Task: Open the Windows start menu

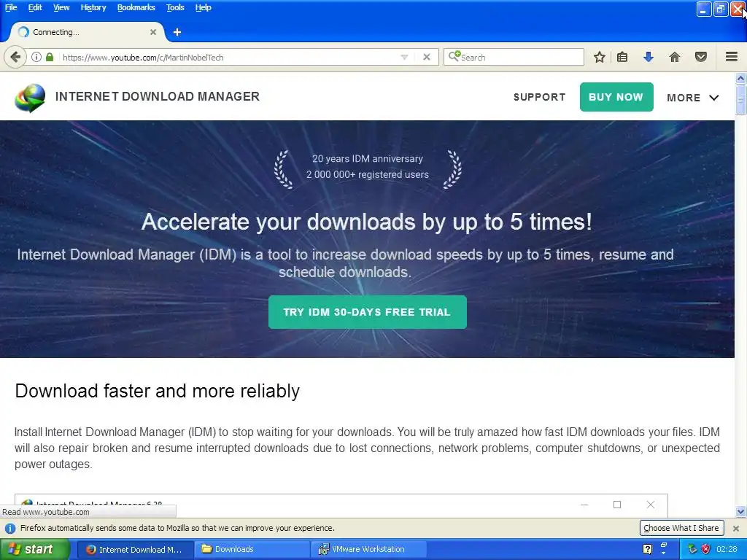Action: [x=35, y=549]
